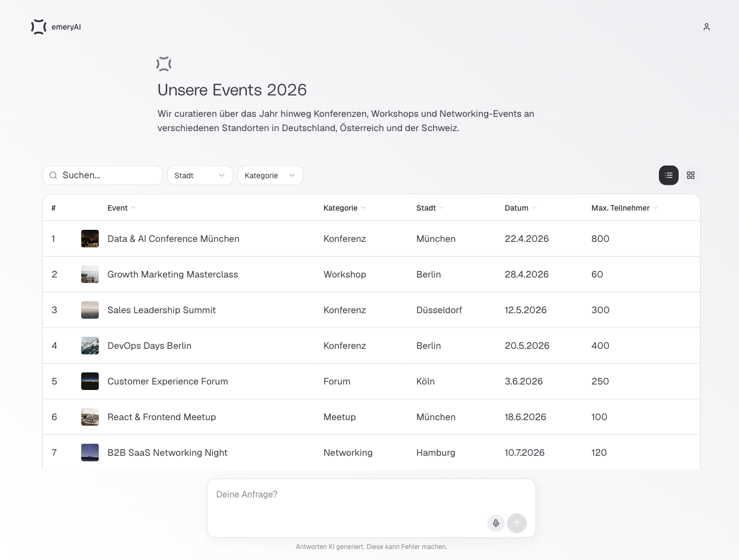
Task: Click the date 20.5.2026
Action: [527, 346]
